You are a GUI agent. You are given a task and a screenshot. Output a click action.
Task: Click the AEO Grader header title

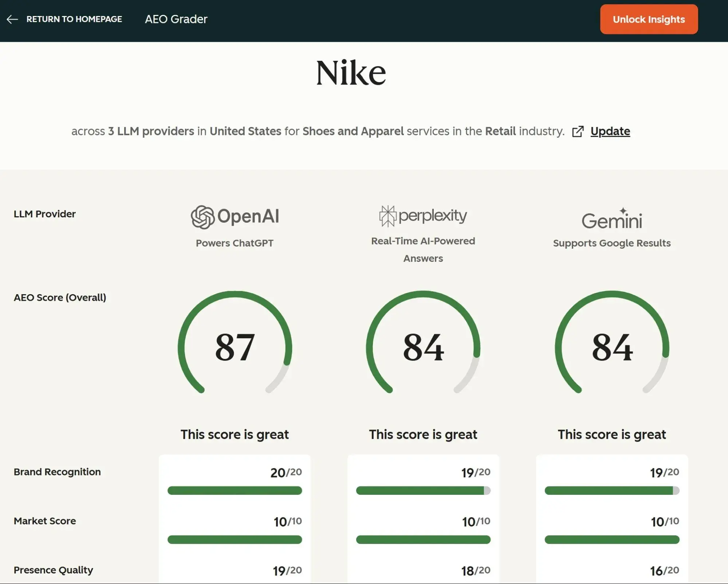(176, 19)
